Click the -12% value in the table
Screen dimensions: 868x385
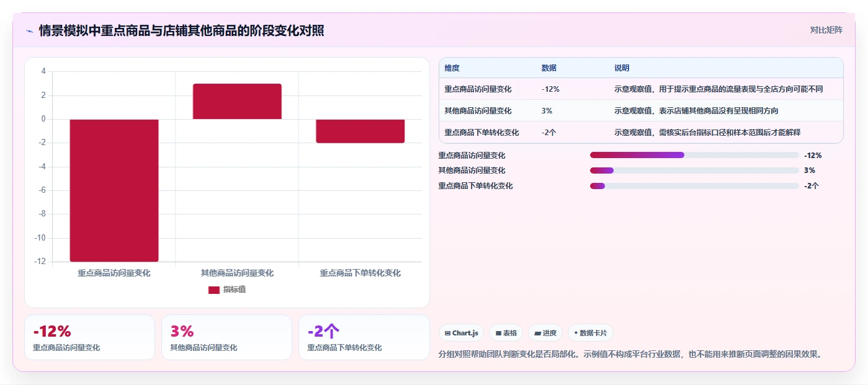coord(550,89)
